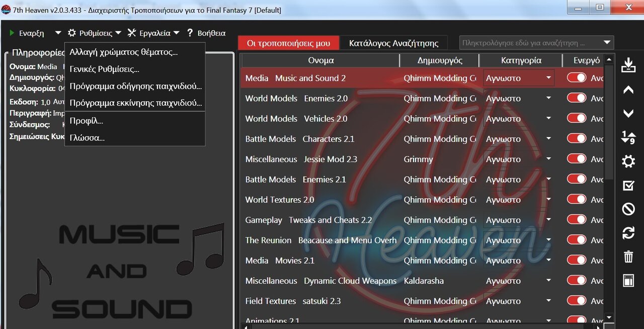Click the Kaldarasha author cell
Screen dimensions: 644x329
[x=424, y=281]
